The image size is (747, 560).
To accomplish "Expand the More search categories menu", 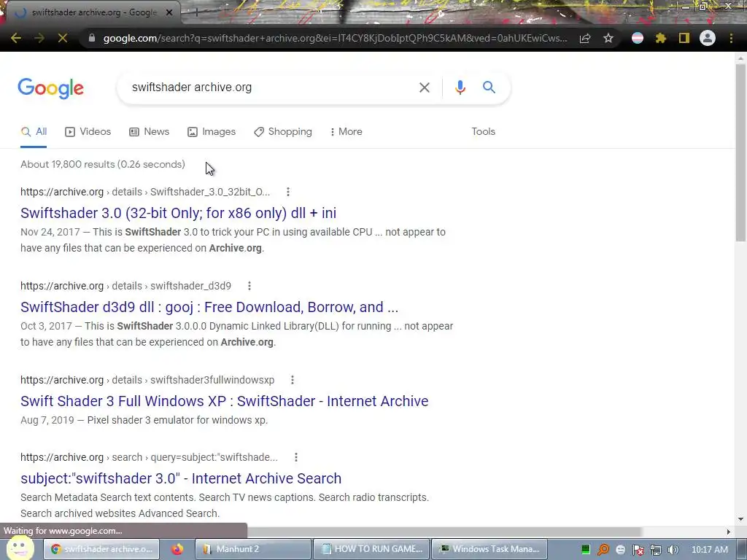I will tap(347, 132).
